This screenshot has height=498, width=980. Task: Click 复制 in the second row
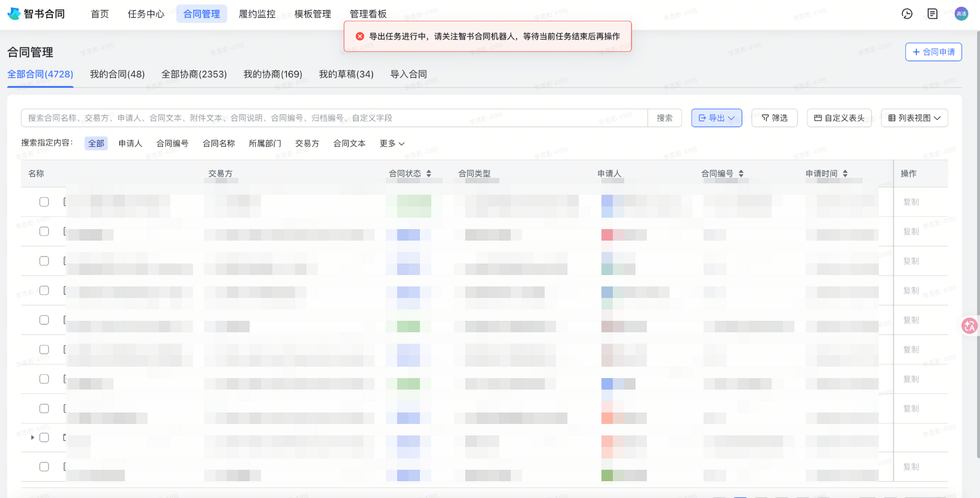911,231
